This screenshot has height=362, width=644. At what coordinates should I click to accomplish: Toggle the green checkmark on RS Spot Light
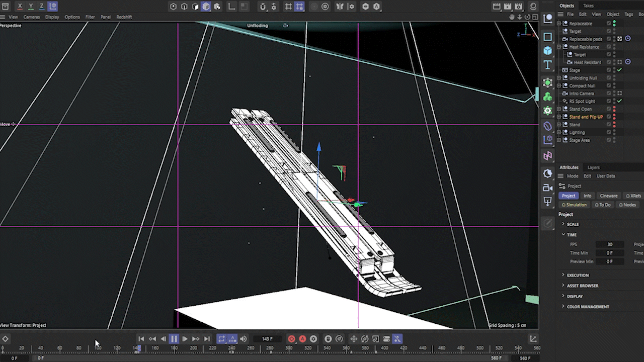coord(620,101)
